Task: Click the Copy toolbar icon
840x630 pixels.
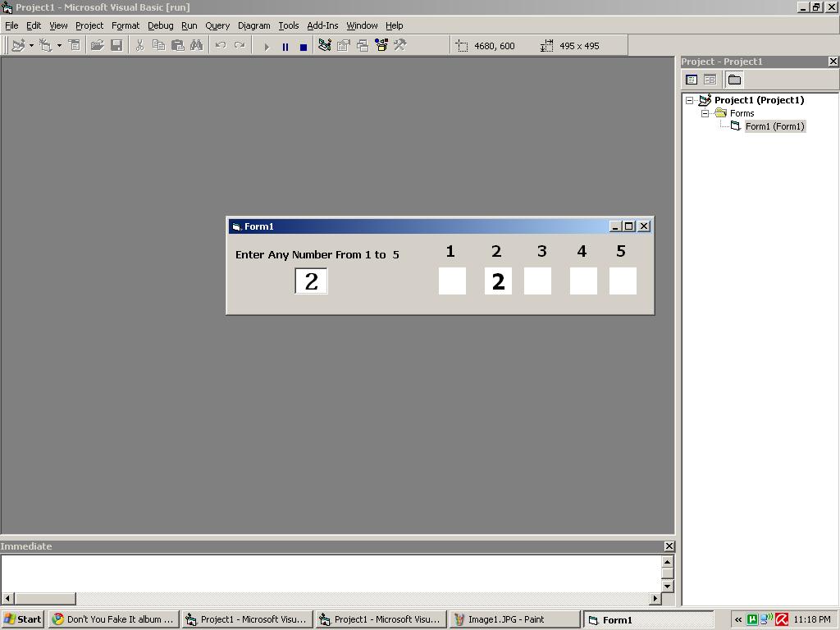Action: [158, 46]
